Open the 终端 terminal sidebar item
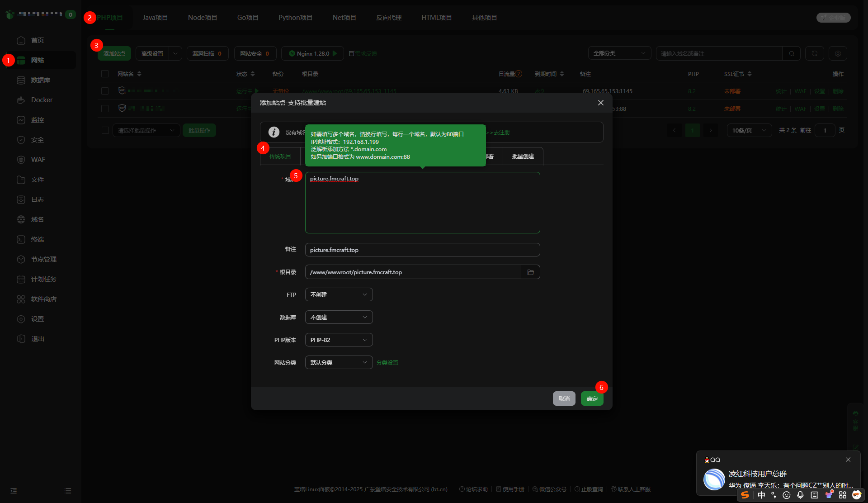This screenshot has width=868, height=503. (x=37, y=239)
